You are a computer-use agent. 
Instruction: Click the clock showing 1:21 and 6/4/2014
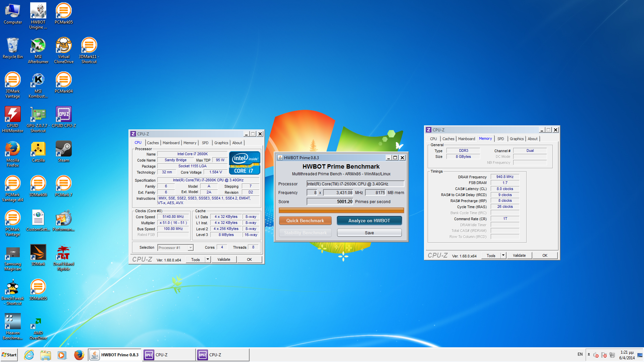pos(627,355)
